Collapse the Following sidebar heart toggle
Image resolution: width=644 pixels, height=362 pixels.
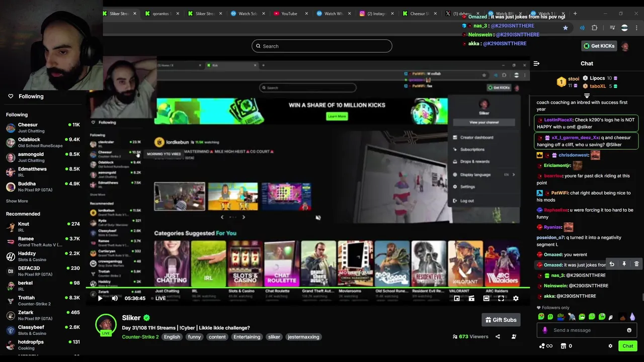11,96
